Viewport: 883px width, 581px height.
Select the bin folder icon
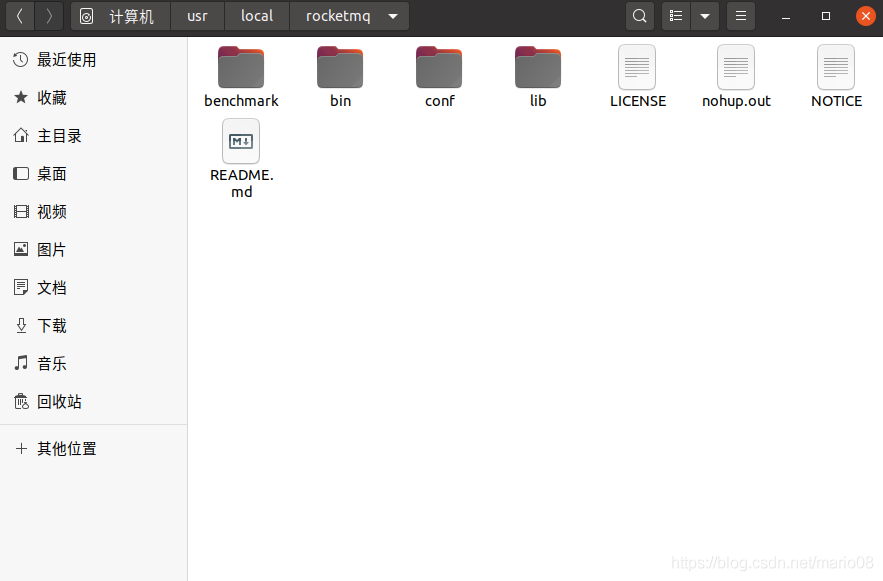tap(340, 67)
